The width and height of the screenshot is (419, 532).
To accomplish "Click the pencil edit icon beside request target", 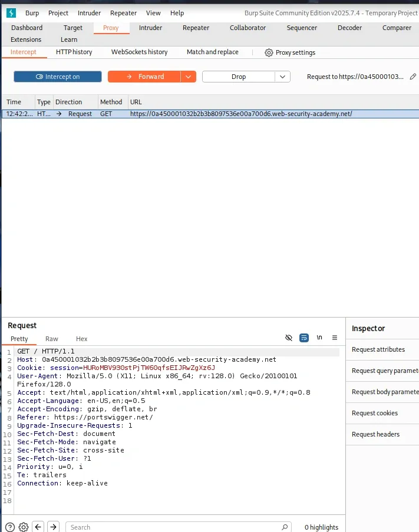I will pos(413,77).
